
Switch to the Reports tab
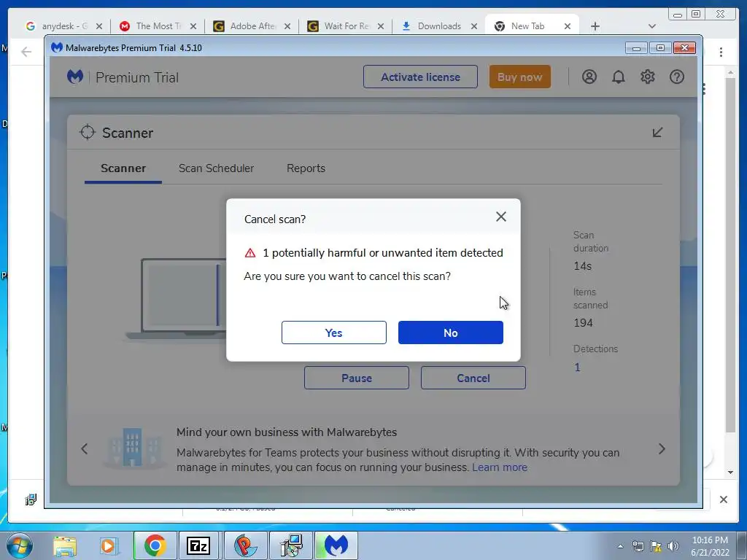306,168
